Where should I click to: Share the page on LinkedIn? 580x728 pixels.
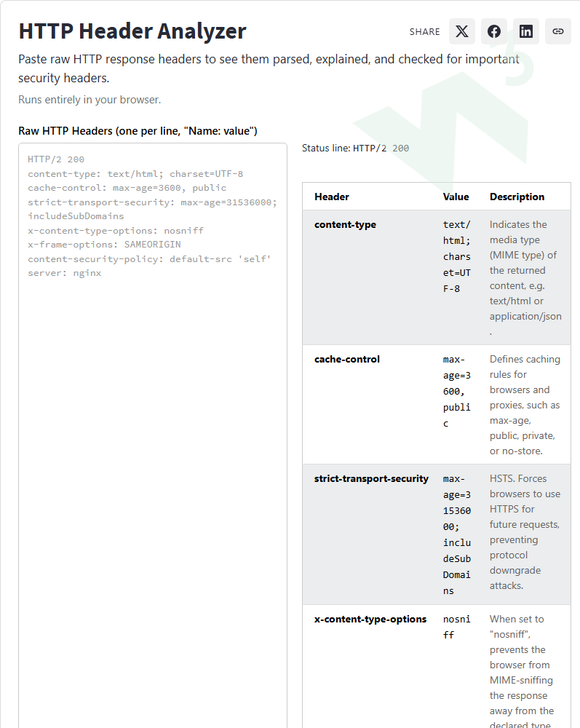coord(525,31)
